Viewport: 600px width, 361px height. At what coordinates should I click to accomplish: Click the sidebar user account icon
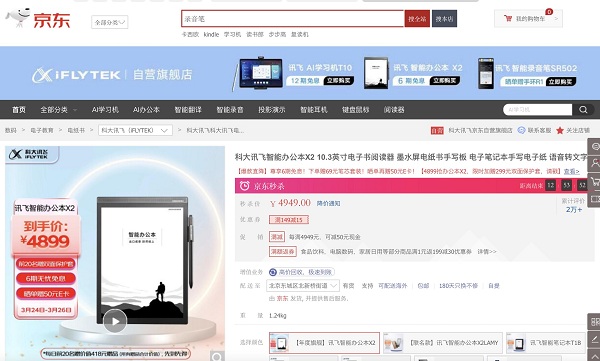(595, 164)
